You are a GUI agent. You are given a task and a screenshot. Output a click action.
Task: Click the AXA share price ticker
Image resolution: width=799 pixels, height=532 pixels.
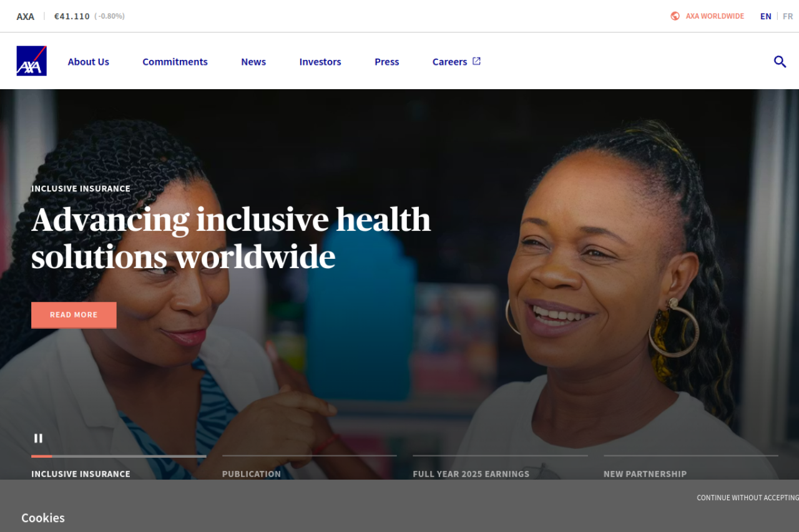[x=71, y=16]
